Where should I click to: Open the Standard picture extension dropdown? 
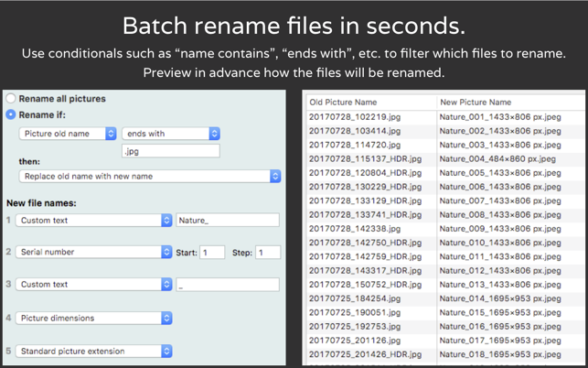click(94, 352)
